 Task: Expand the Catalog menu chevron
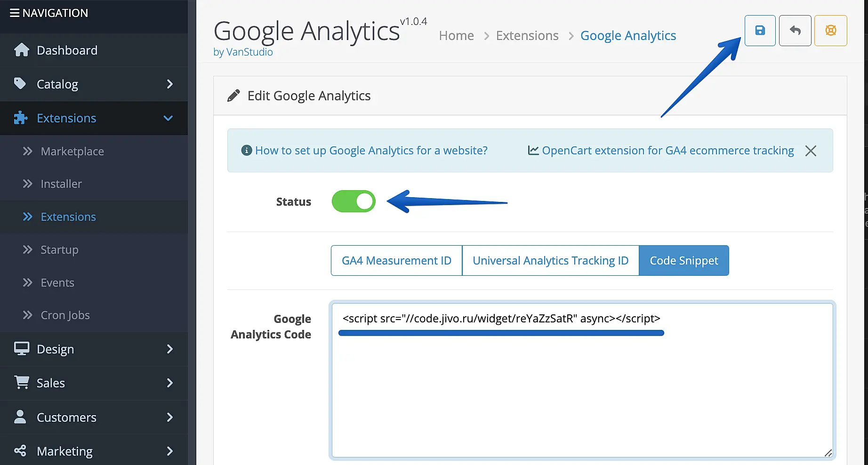point(170,84)
